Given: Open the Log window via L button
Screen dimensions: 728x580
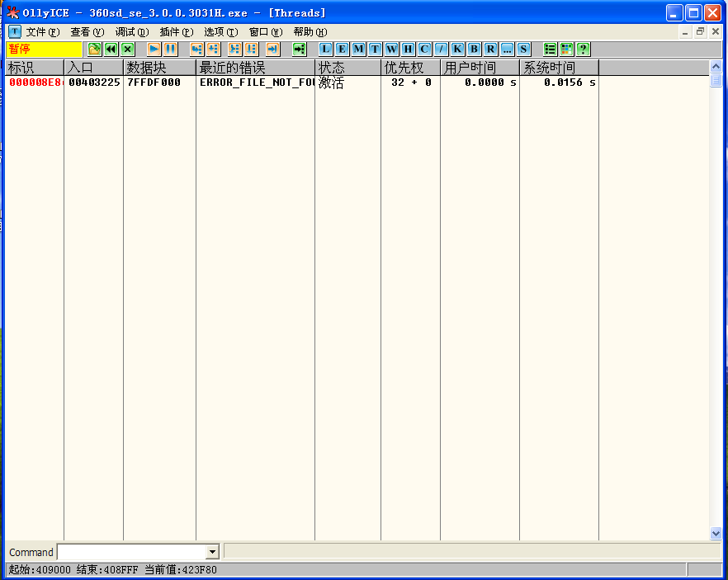Looking at the screenshot, I should [325, 50].
